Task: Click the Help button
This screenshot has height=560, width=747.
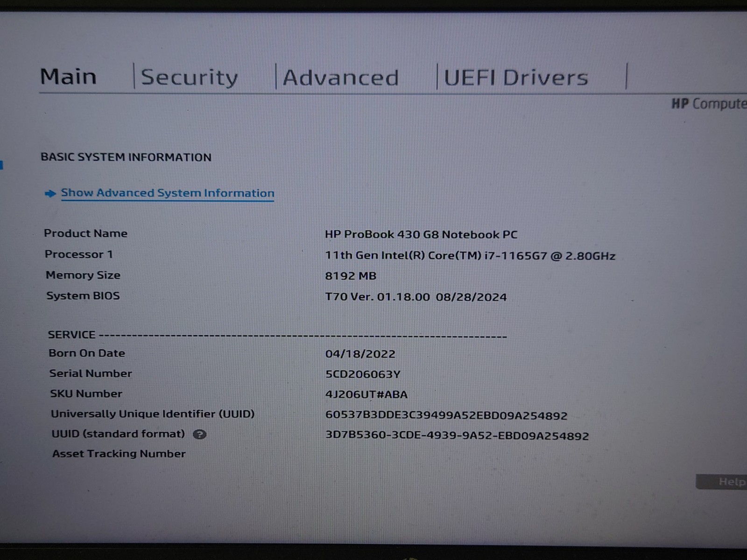Action: click(722, 482)
